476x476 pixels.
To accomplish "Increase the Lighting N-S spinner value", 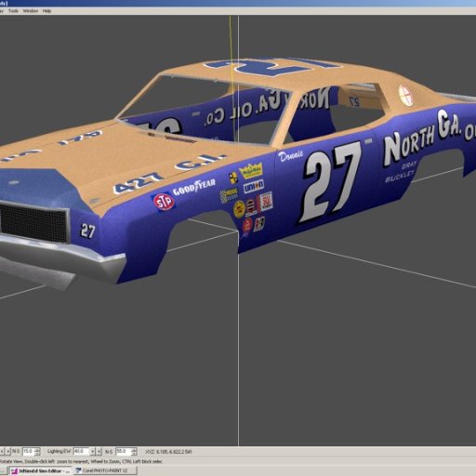I will pyautogui.click(x=134, y=449).
